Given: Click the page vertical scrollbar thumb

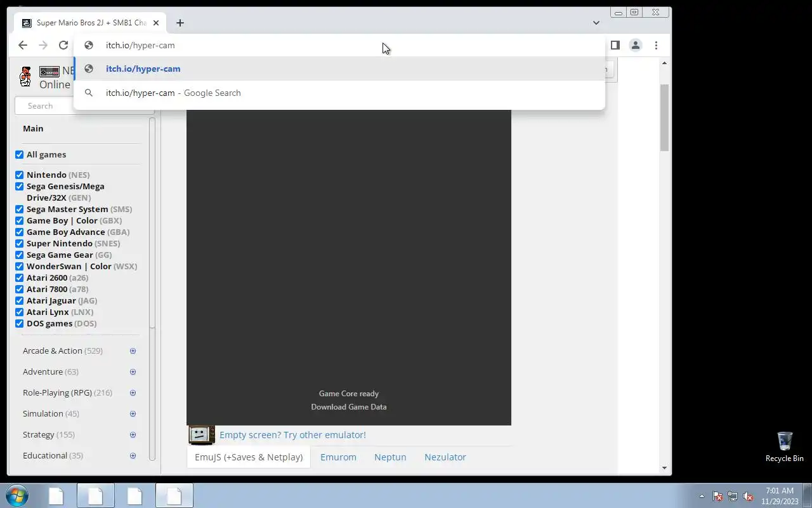Looking at the screenshot, I should (664, 117).
